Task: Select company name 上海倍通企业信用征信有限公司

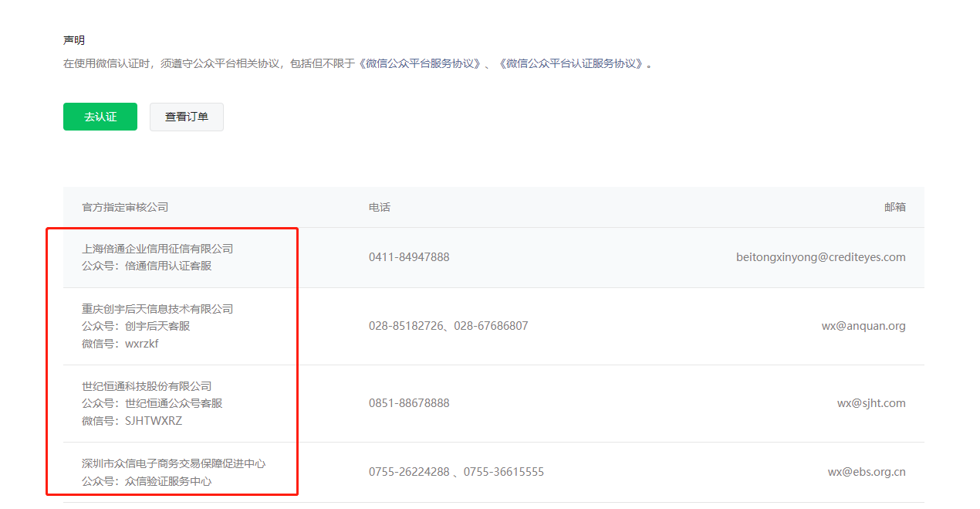Action: [x=157, y=249]
